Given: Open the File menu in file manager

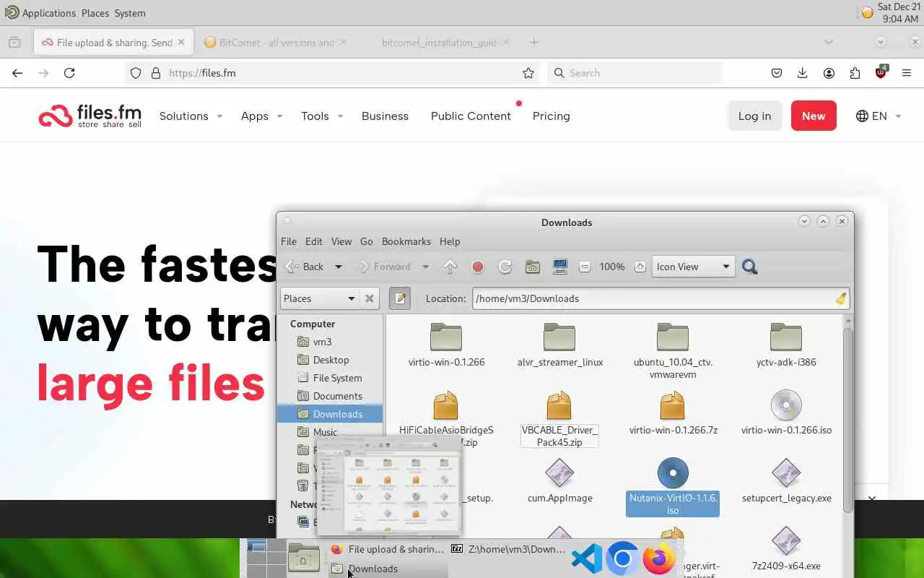Looking at the screenshot, I should click(x=289, y=241).
